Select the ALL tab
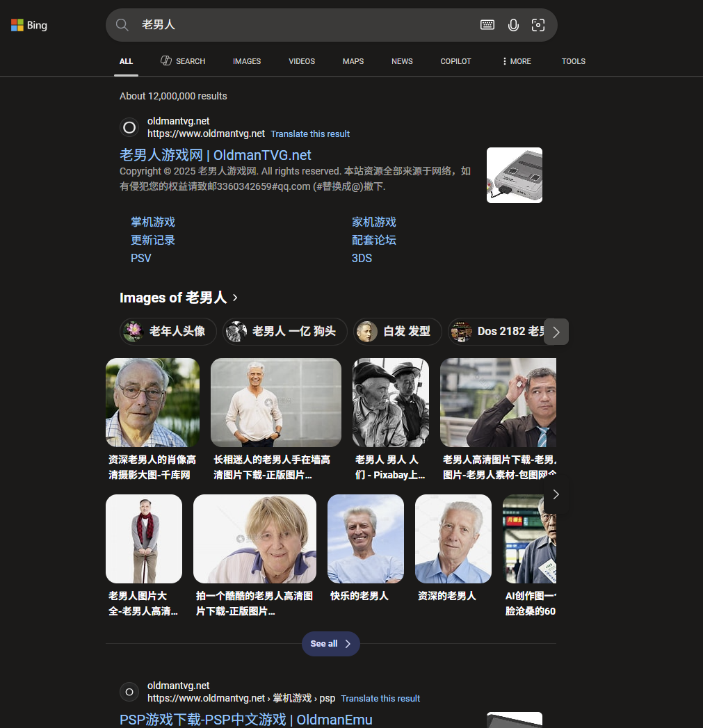Image resolution: width=703 pixels, height=728 pixels. (127, 61)
